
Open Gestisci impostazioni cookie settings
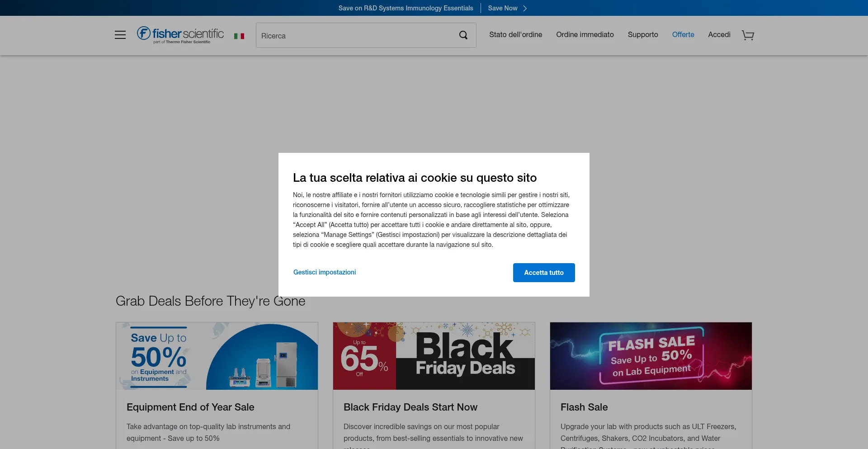pyautogui.click(x=324, y=272)
